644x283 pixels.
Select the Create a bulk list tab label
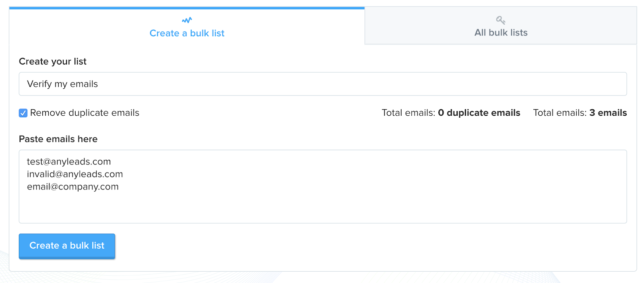(187, 33)
